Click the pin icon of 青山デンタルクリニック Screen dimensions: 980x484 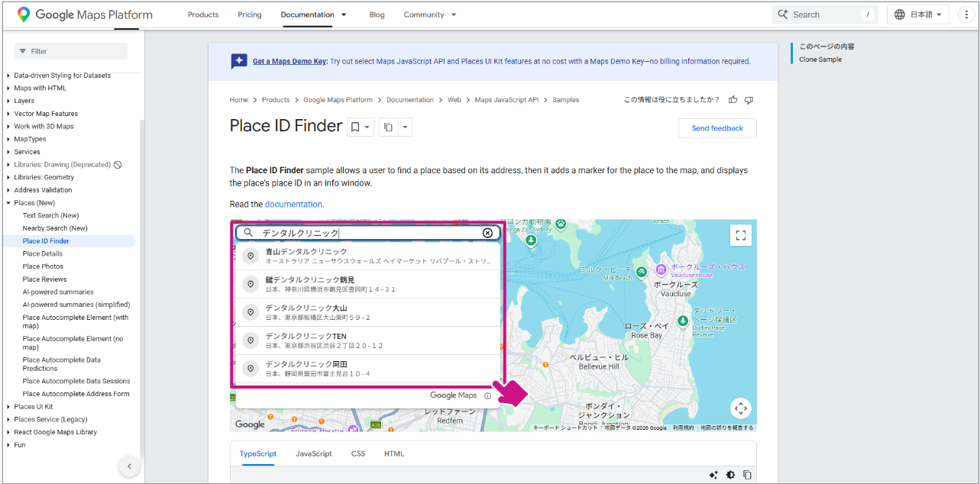coord(250,257)
